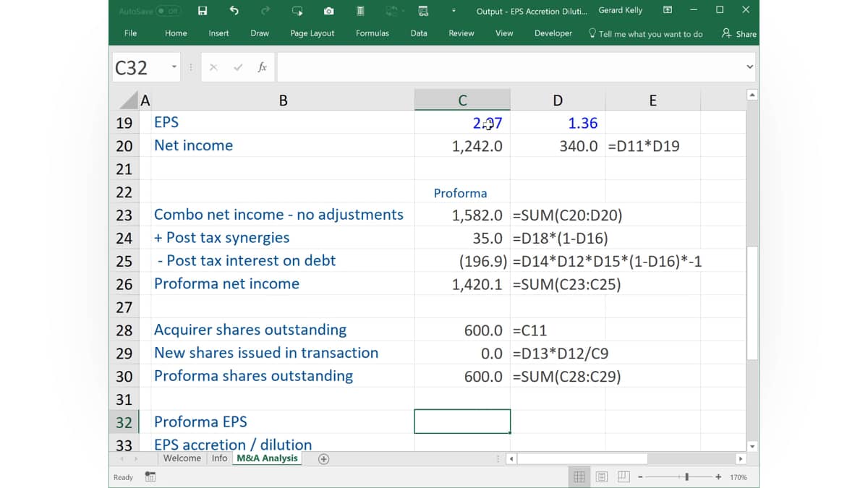Switch to the Home ribbon tab
Viewport: 868px width, 488px height.
[176, 33]
